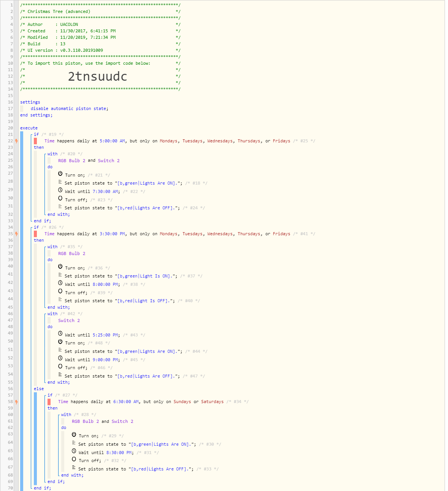Screen dimensions: 448x491
Task: Click the power icon beside Turn on #21
Action: (60, 174)
